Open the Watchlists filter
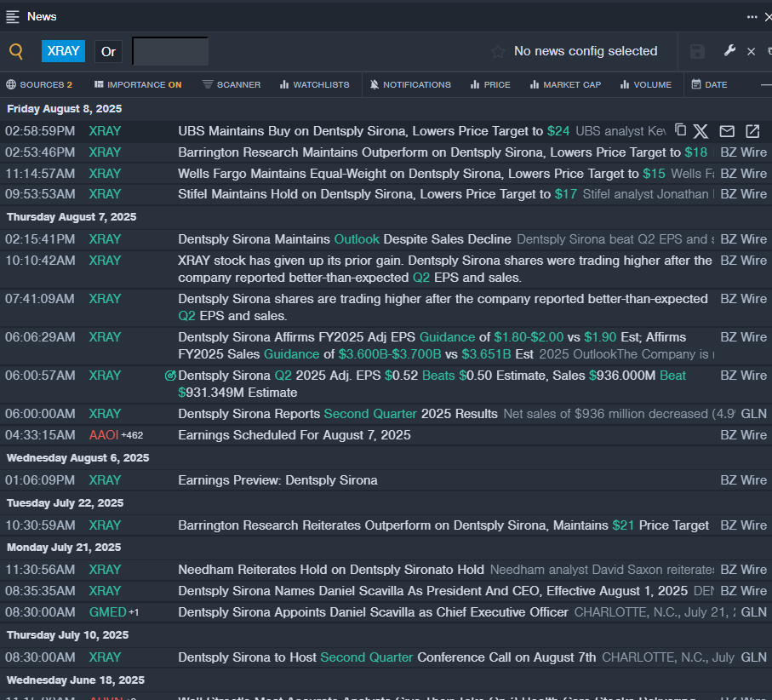 click(315, 84)
